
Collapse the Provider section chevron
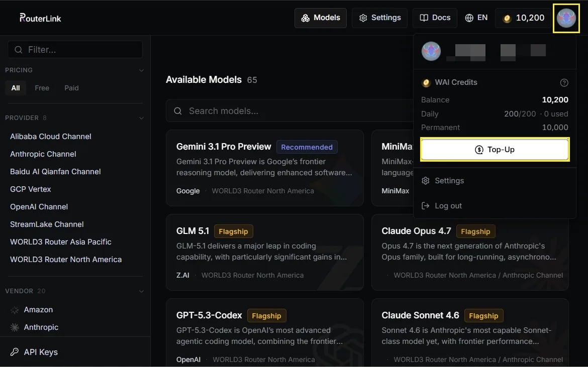[141, 117]
